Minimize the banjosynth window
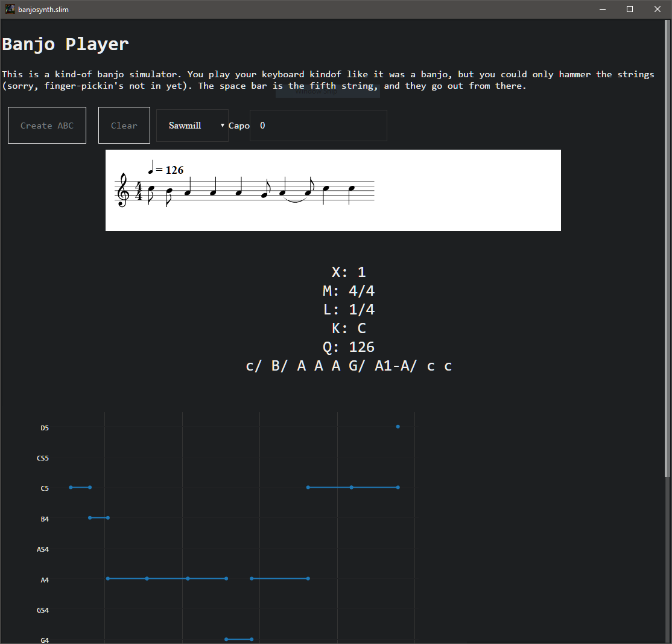 [602, 9]
